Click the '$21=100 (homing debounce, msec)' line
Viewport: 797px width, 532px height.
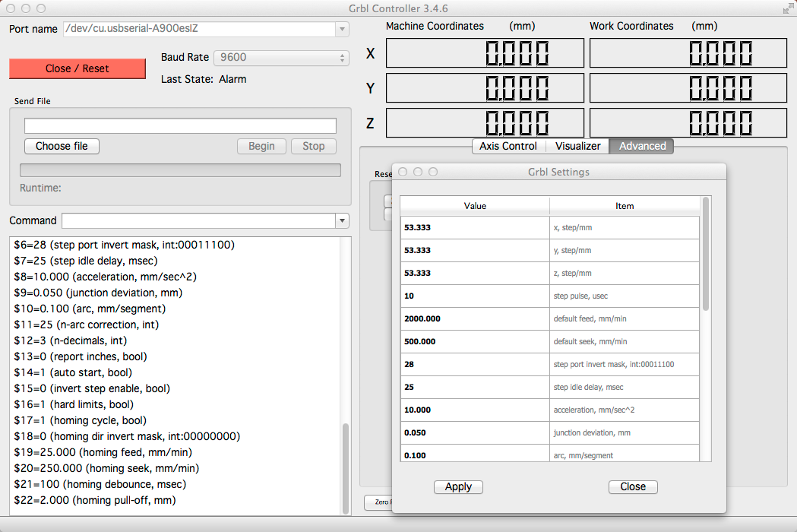100,484
